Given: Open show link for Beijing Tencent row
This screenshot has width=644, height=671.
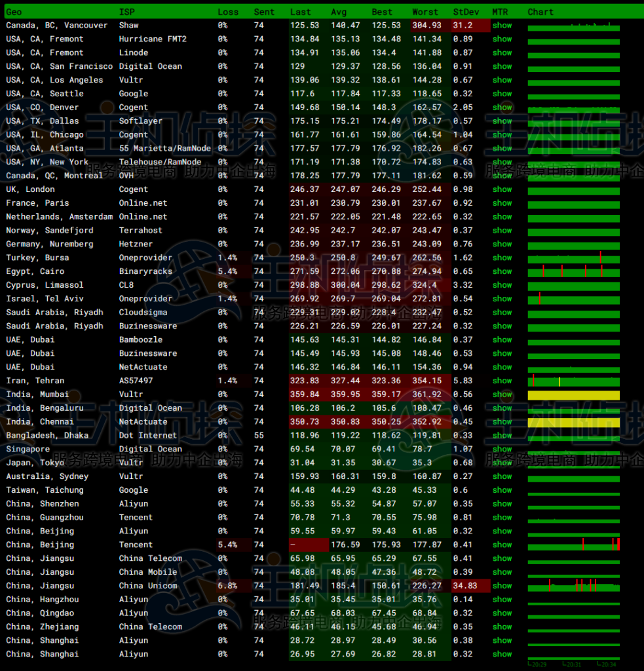Looking at the screenshot, I should click(x=502, y=545).
